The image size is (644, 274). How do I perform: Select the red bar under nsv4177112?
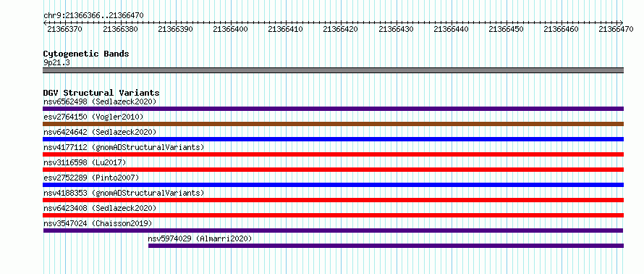point(333,154)
